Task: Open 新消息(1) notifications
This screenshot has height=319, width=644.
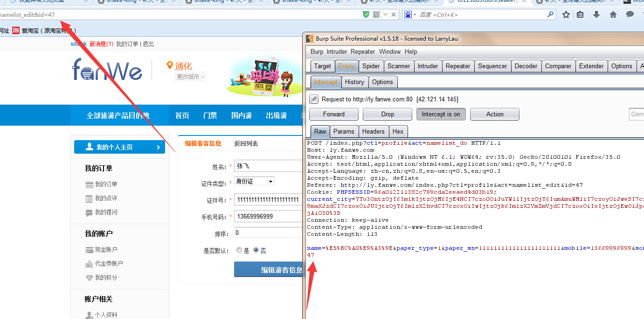Action: (101, 44)
